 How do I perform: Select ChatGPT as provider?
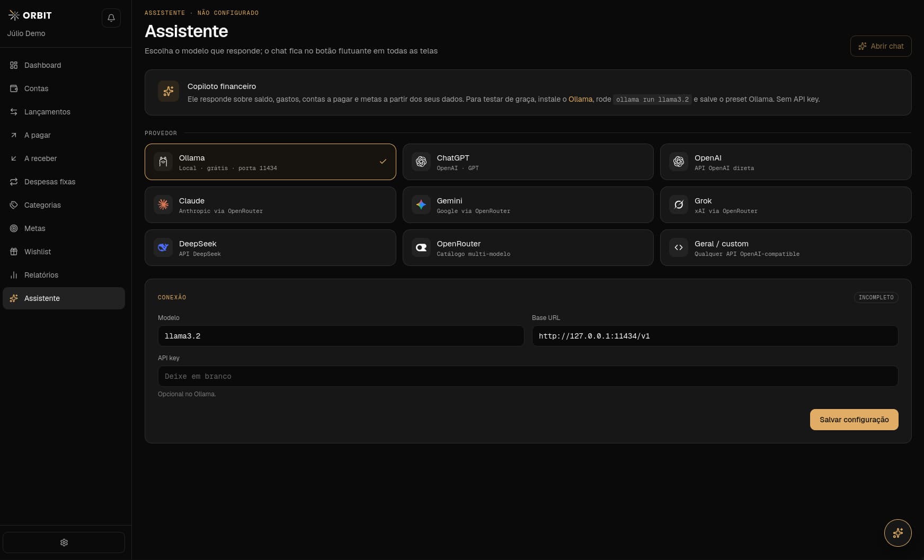(528, 162)
